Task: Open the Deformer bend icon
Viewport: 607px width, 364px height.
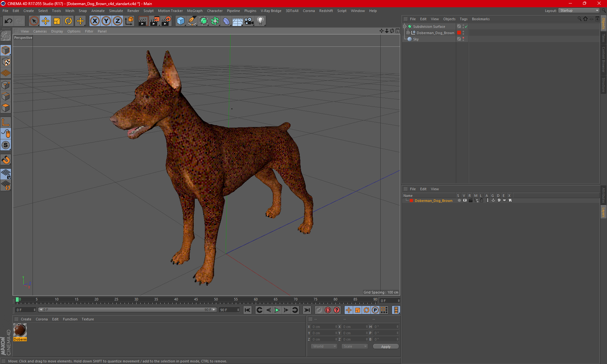Action: coord(226,21)
